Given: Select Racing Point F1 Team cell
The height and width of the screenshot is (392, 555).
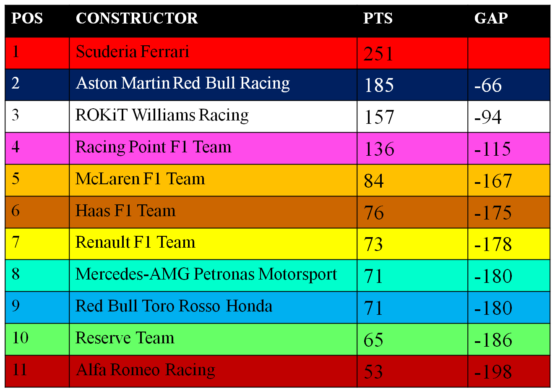Looking at the screenshot, I should tap(213, 149).
